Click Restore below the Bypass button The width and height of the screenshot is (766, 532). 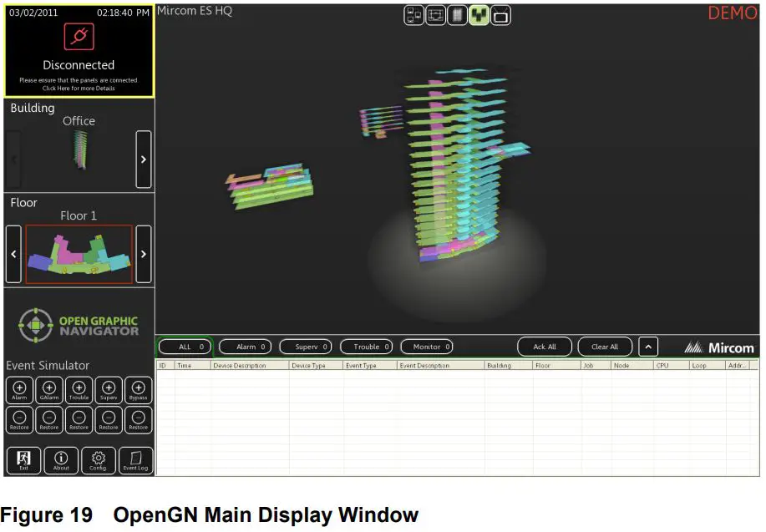(139, 420)
